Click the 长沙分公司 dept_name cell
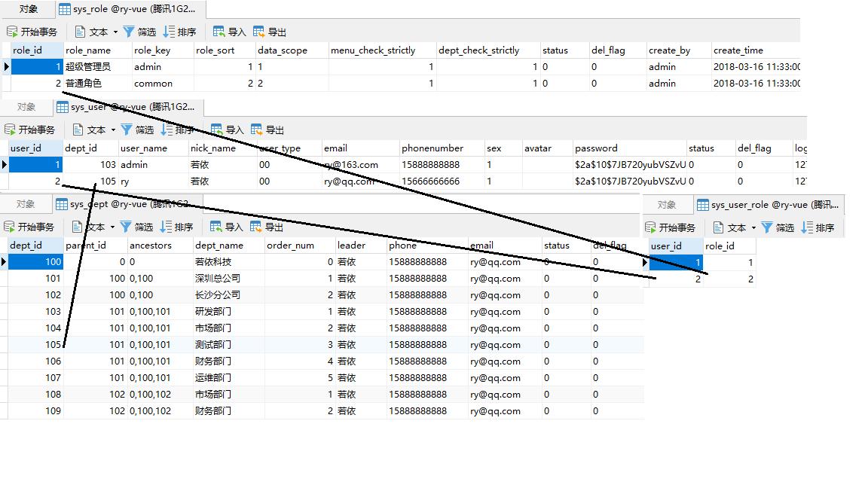868x488 pixels. click(x=228, y=295)
